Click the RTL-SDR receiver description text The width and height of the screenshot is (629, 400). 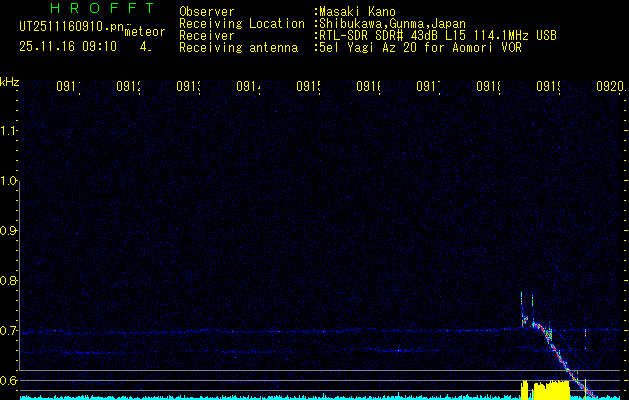coord(436,35)
